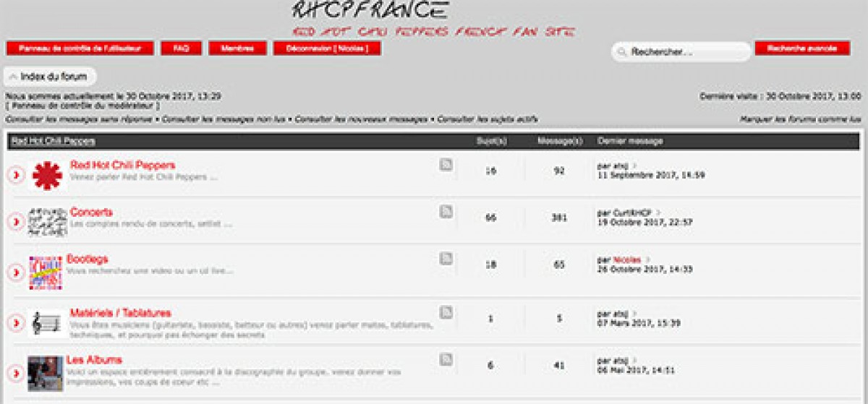Click Déconnexion [ Nicolas ] button

327,48
